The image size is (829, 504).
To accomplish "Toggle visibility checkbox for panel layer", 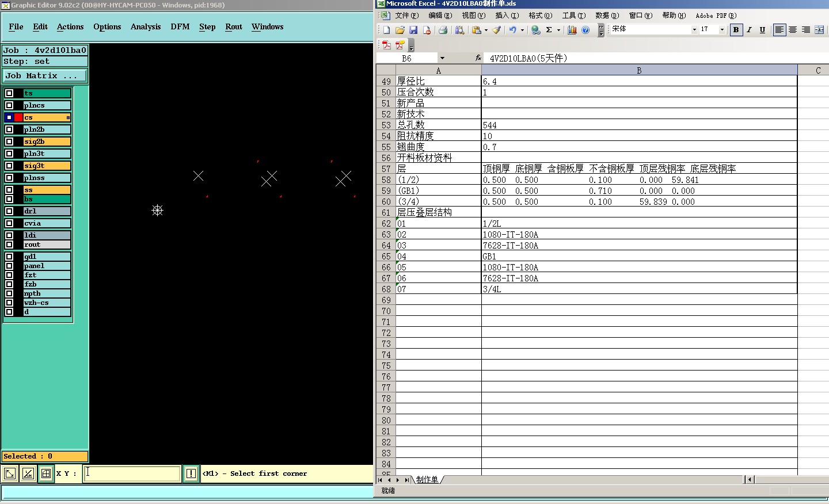I will point(9,266).
